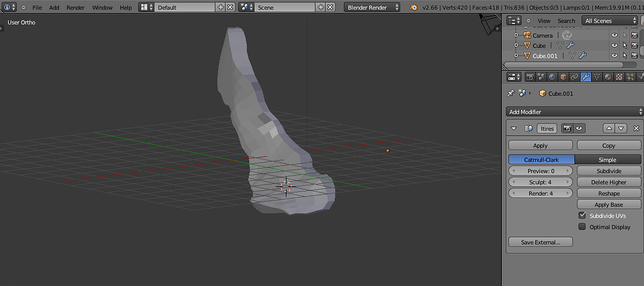This screenshot has height=286, width=644.
Task: Expand the Cube row in outliner
Action: pyautogui.click(x=516, y=45)
